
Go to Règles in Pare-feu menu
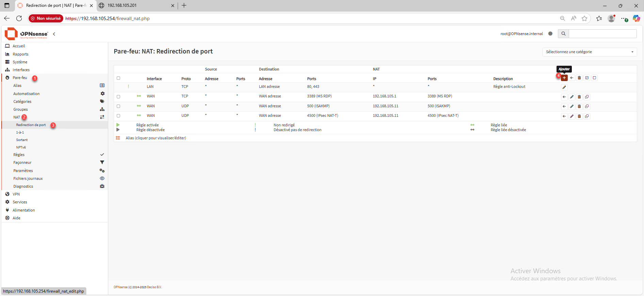click(x=19, y=155)
